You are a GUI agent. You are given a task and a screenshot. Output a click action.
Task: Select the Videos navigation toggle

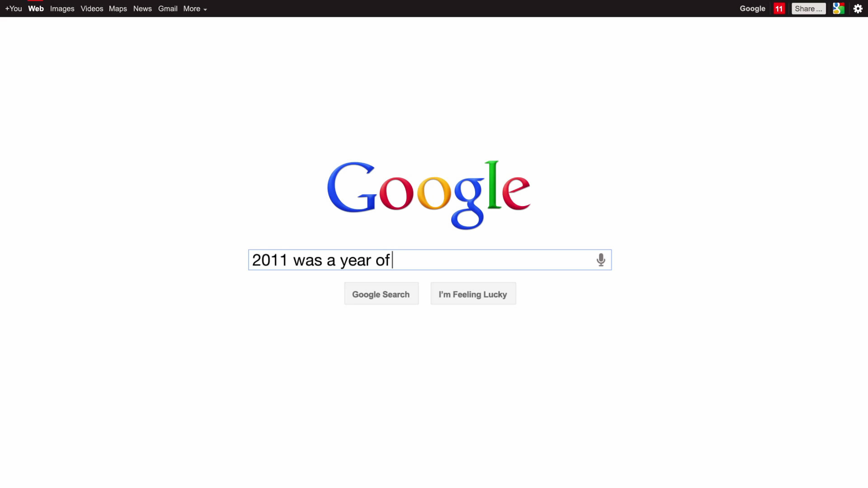pyautogui.click(x=92, y=8)
